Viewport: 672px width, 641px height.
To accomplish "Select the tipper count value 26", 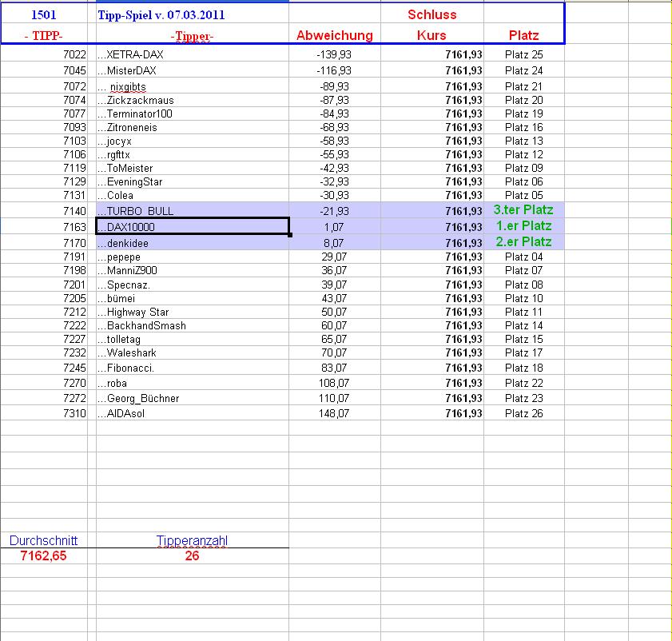I will pyautogui.click(x=193, y=555).
